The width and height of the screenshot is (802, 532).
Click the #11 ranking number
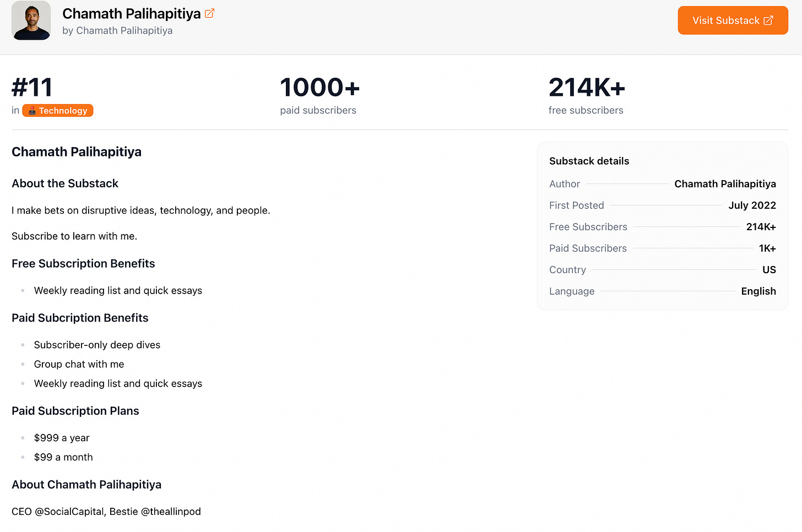32,87
